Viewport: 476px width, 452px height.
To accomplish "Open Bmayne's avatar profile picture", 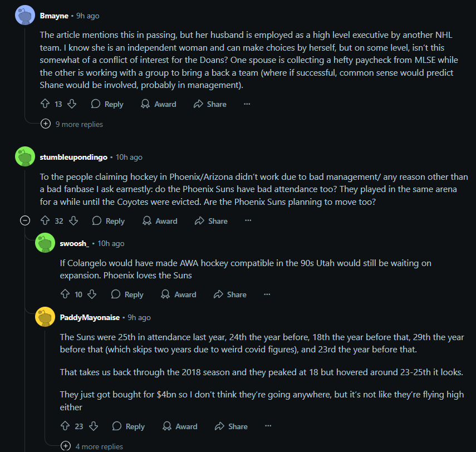I will tap(24, 16).
